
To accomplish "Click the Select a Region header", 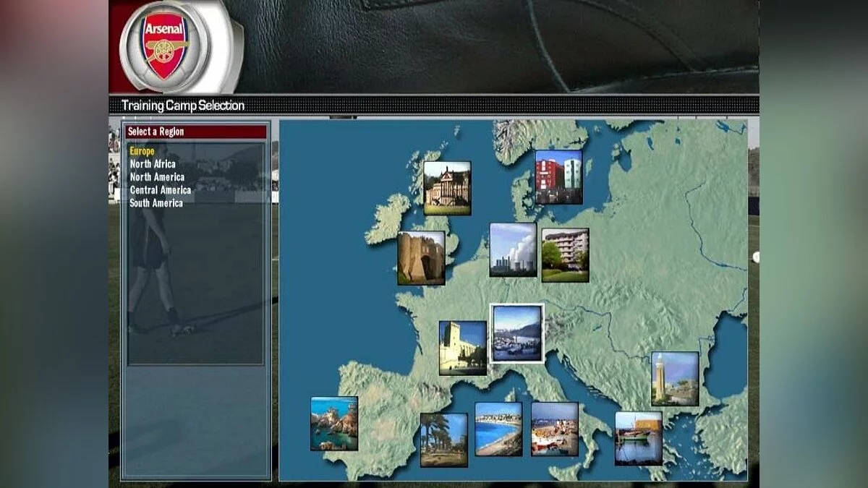I will tap(196, 132).
